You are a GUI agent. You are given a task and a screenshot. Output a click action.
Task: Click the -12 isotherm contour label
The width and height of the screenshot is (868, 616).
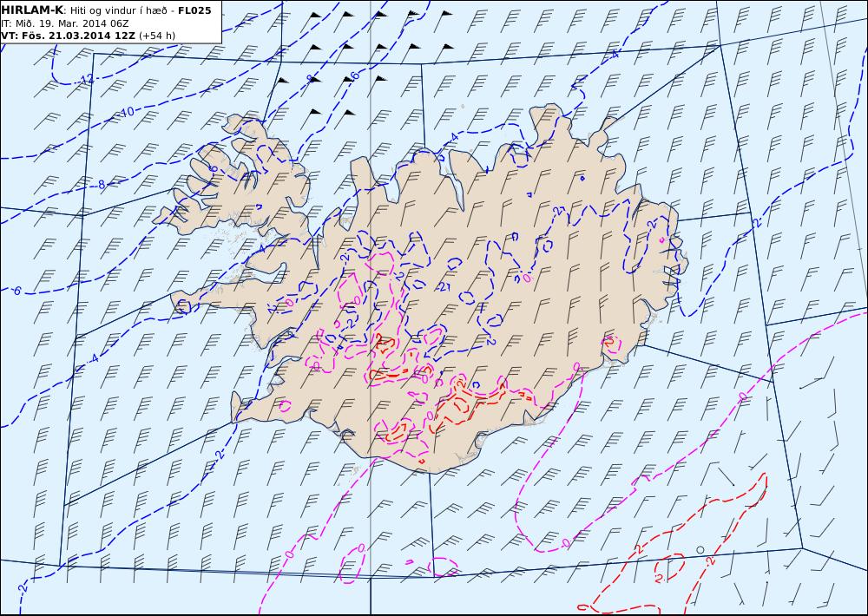coord(86,79)
